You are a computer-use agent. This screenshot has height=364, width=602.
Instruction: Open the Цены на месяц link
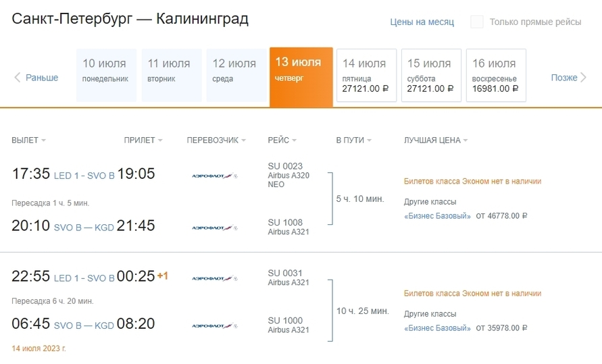coord(422,22)
